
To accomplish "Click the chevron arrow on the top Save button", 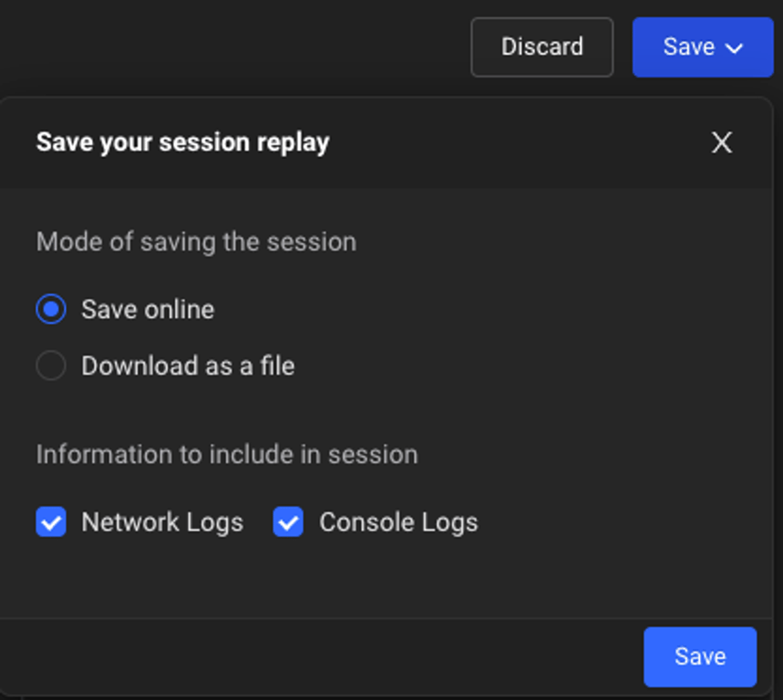I will (735, 48).
